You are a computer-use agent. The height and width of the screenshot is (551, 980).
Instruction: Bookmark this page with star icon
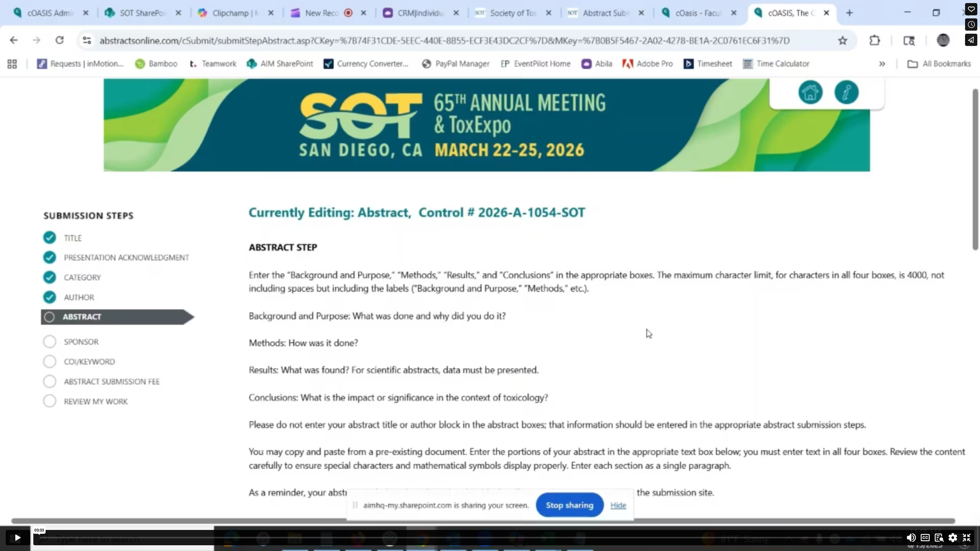click(x=842, y=40)
